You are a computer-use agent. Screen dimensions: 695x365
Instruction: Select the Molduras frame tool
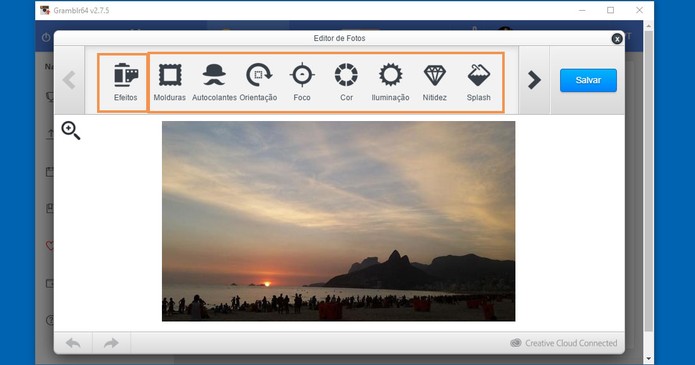(170, 82)
